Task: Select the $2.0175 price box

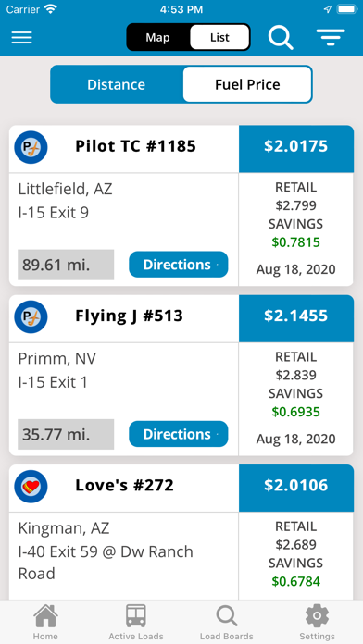Action: 296,147
